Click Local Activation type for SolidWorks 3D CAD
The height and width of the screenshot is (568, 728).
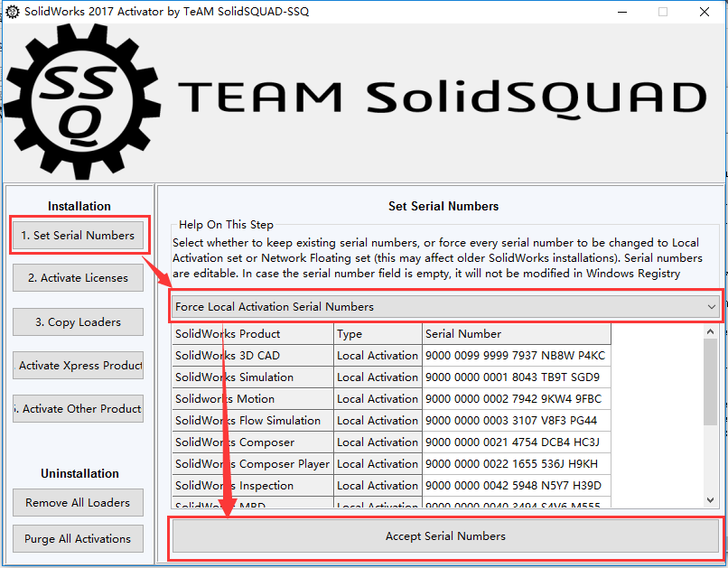(378, 356)
